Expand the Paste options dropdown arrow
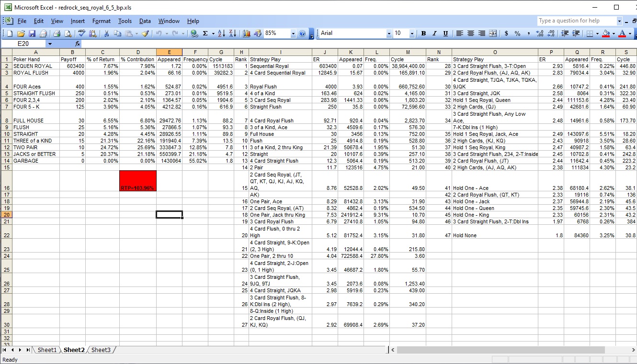637x364 pixels. 136,33
